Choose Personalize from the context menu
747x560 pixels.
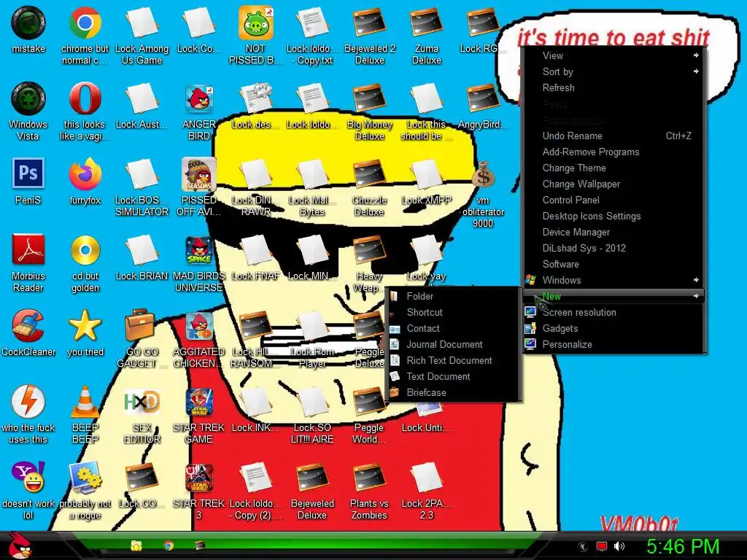(x=614, y=344)
